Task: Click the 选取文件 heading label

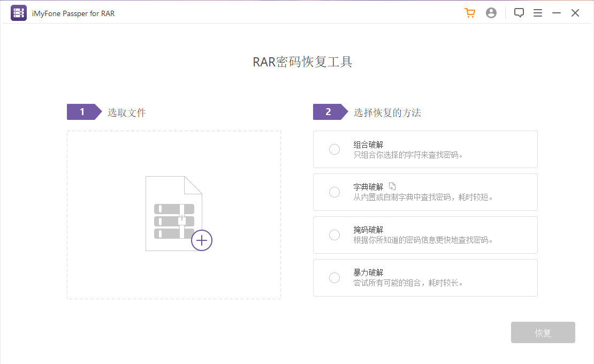Action: coord(127,112)
